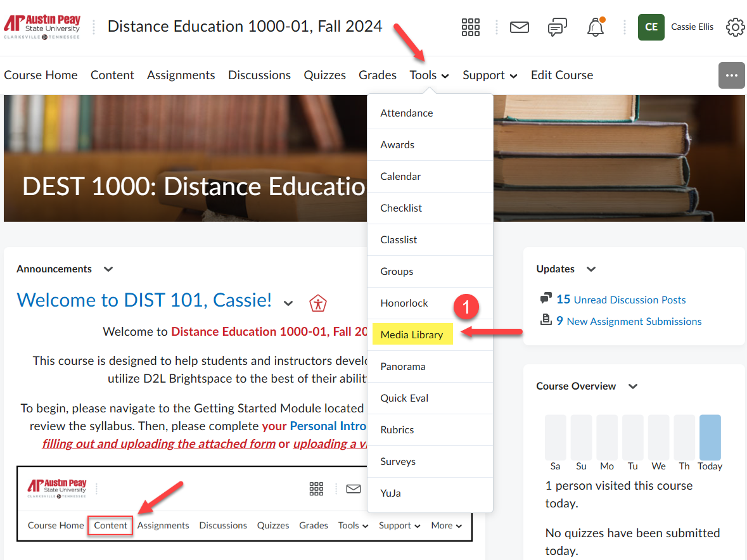Switch to the Content navigation tab

[112, 75]
